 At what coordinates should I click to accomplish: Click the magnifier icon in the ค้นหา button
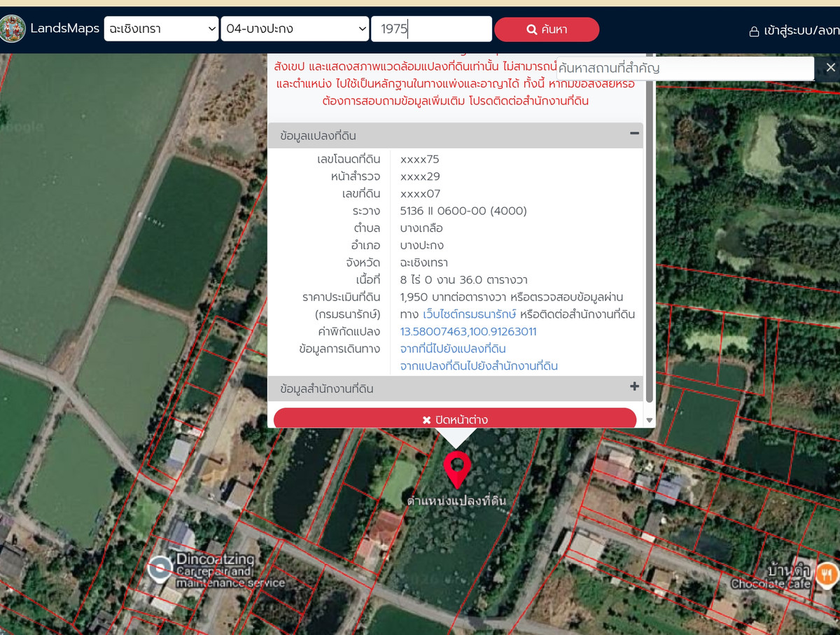coord(531,29)
